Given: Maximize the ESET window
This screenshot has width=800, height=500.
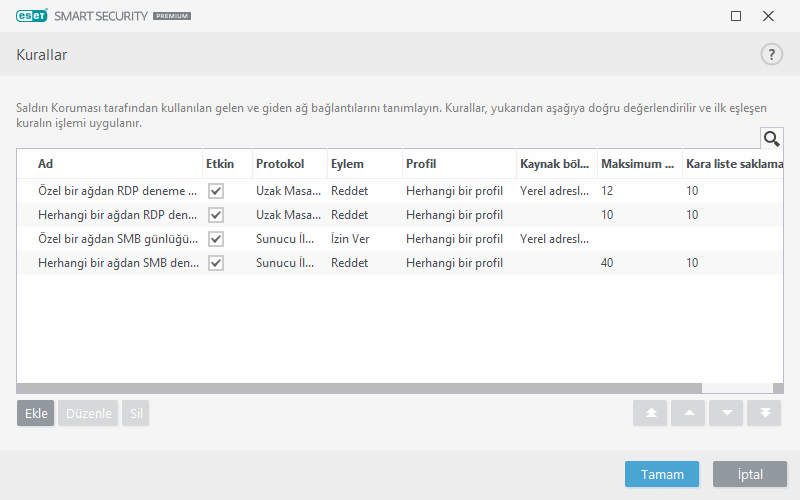Looking at the screenshot, I should pos(736,16).
